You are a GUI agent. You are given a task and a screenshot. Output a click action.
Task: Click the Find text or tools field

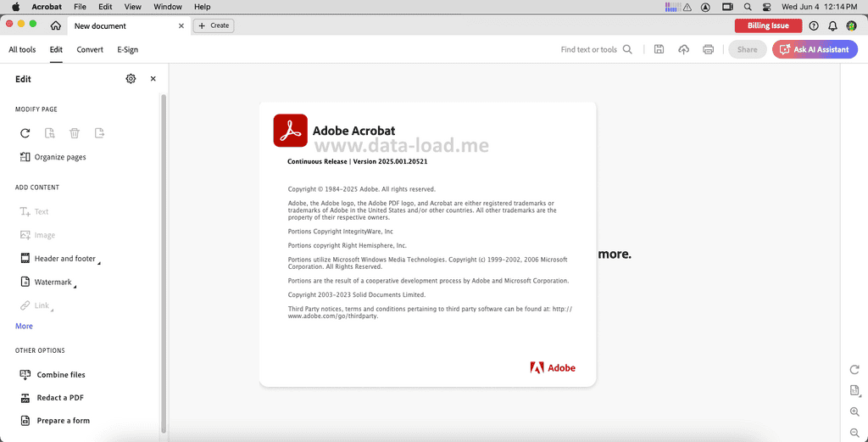point(589,49)
